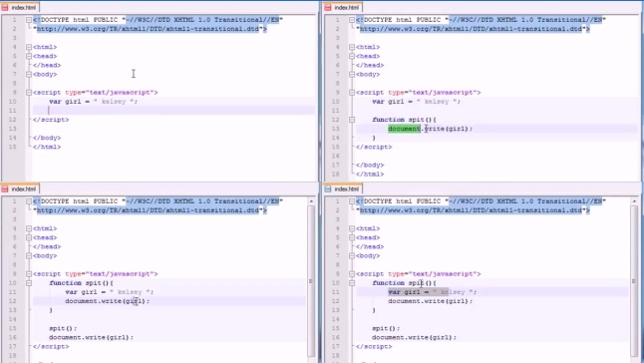This screenshot has height=363, width=644.
Task: Click </script> on line 17 in bottom-left pane
Action: (x=51, y=347)
